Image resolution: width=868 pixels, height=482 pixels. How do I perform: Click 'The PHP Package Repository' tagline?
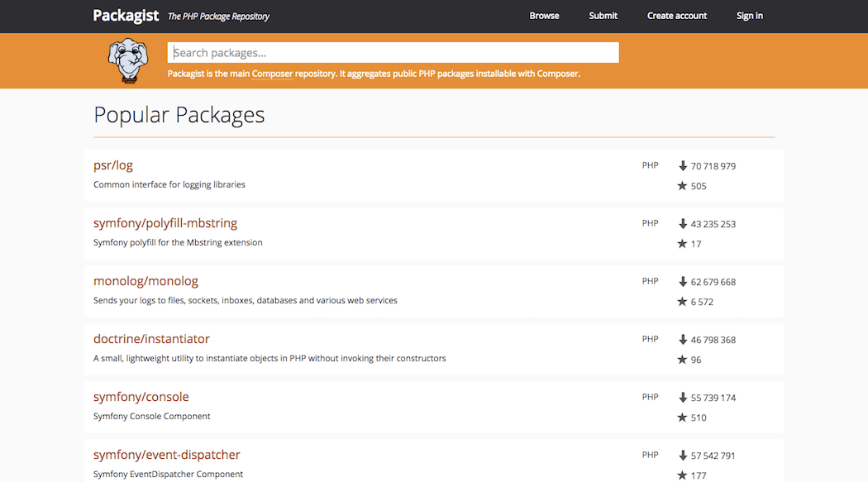point(219,17)
